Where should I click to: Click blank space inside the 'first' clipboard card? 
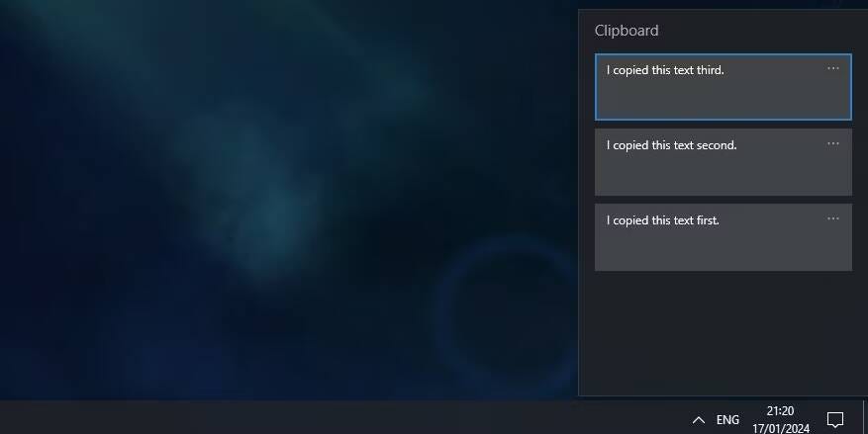click(x=723, y=251)
